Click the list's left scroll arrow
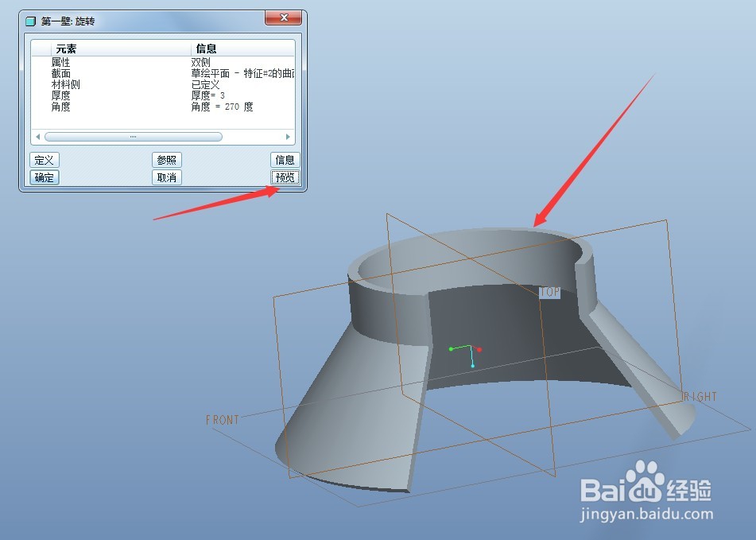 [37, 137]
